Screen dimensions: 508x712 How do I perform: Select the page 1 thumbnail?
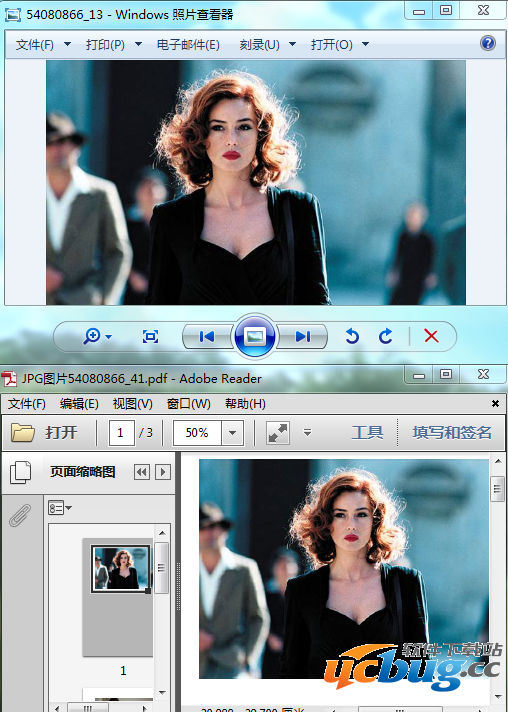[121, 569]
